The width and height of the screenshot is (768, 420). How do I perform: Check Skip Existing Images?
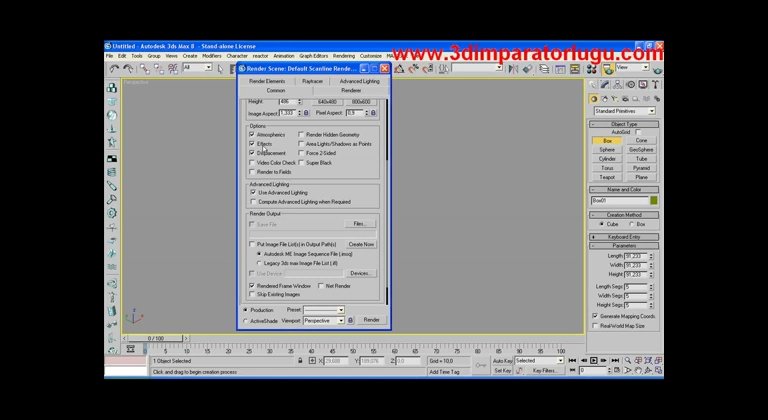252,295
